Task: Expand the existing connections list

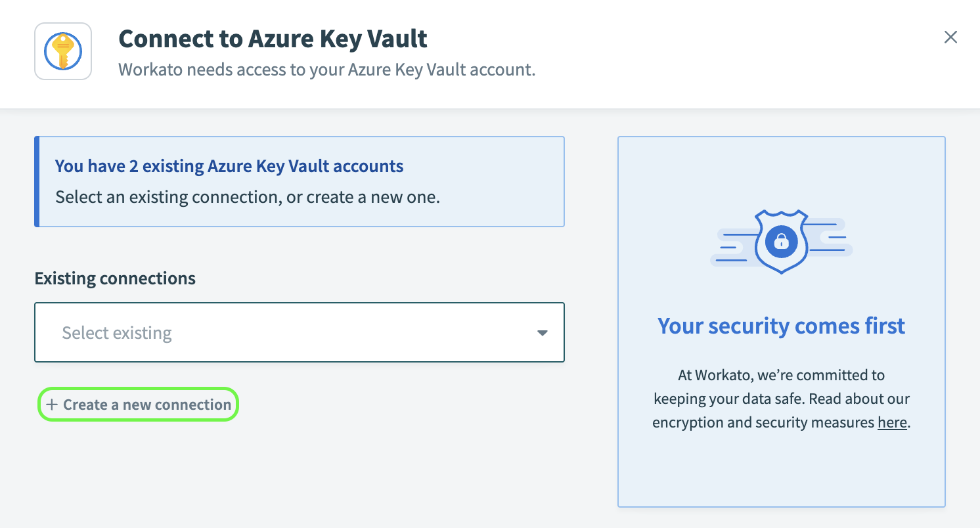Action: (299, 333)
